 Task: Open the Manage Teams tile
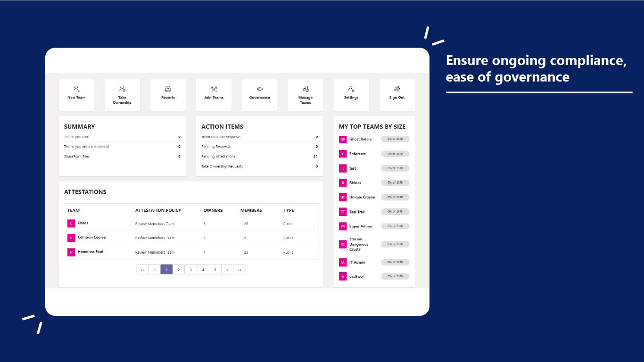tap(305, 95)
